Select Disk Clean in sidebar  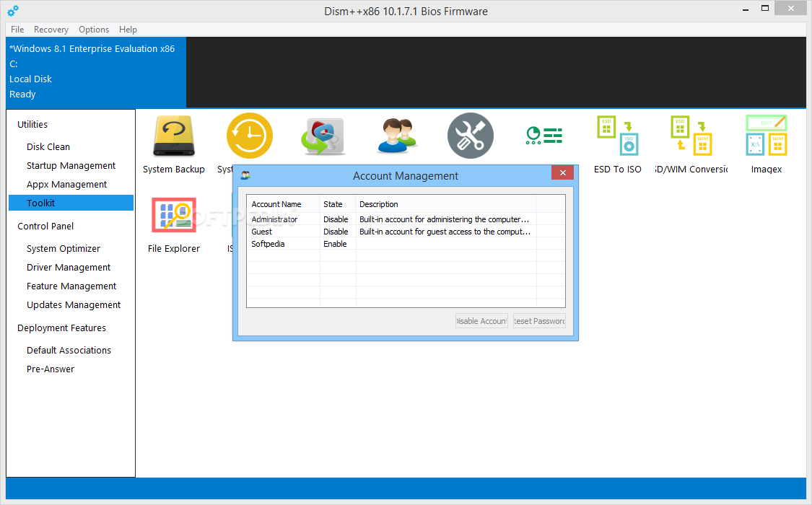point(48,147)
